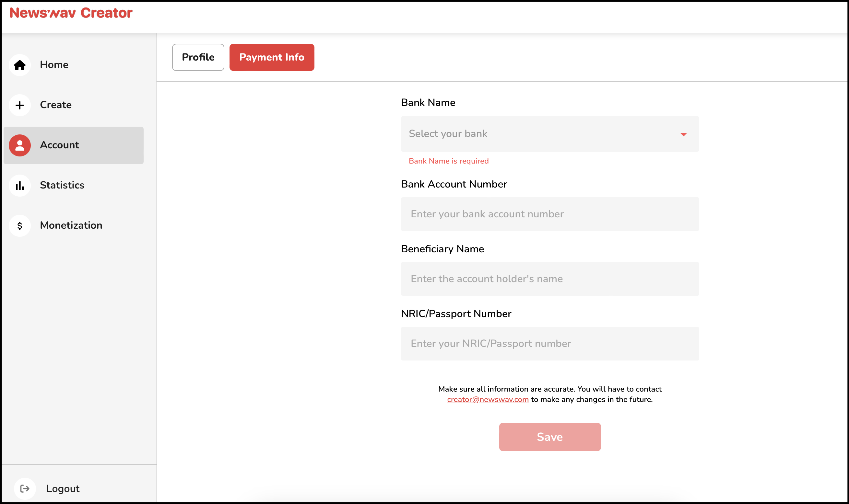Click the red bank dropdown arrow

683,134
